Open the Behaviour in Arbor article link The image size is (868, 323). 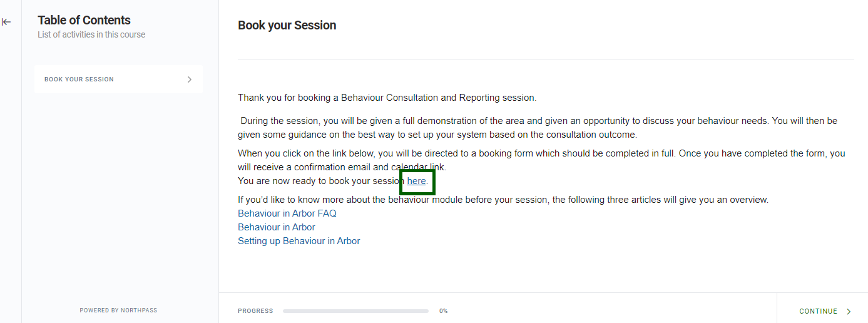click(277, 227)
